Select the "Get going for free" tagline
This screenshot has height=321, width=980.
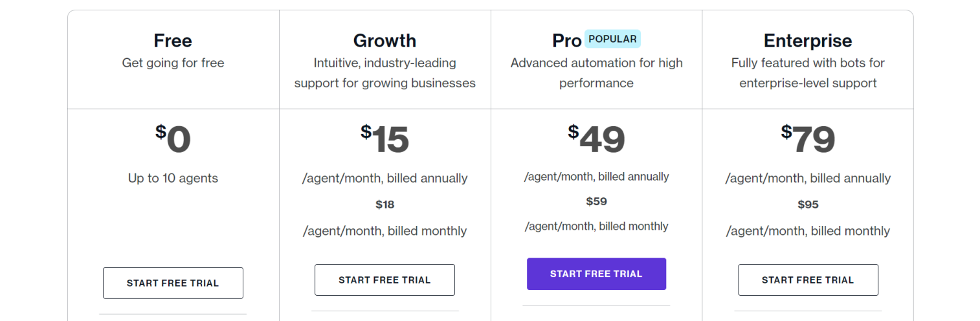pos(173,63)
